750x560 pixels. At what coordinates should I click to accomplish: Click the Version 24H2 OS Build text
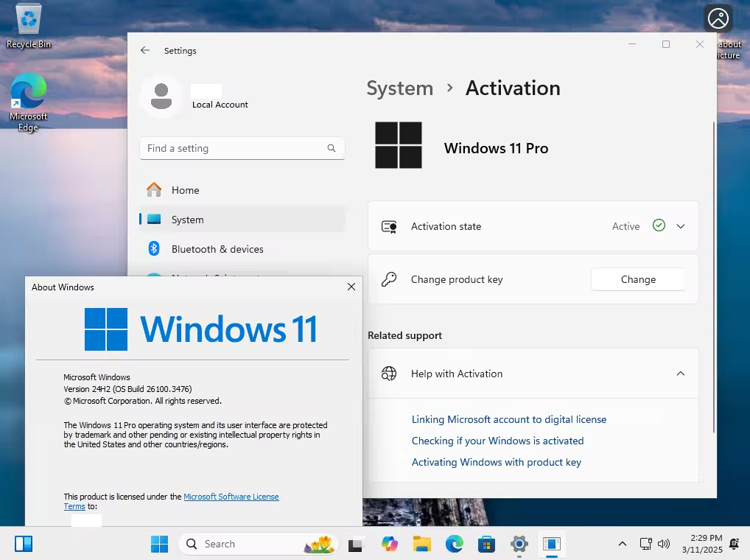[x=127, y=389]
